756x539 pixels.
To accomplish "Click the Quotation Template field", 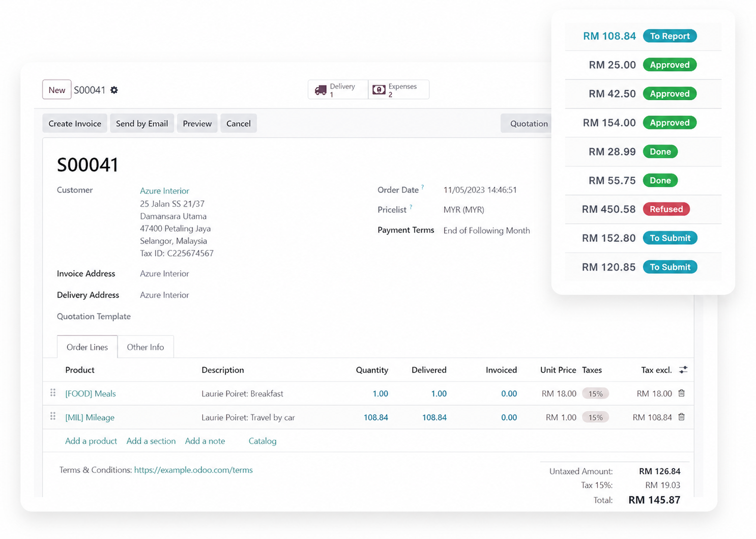I will pyautogui.click(x=203, y=317).
